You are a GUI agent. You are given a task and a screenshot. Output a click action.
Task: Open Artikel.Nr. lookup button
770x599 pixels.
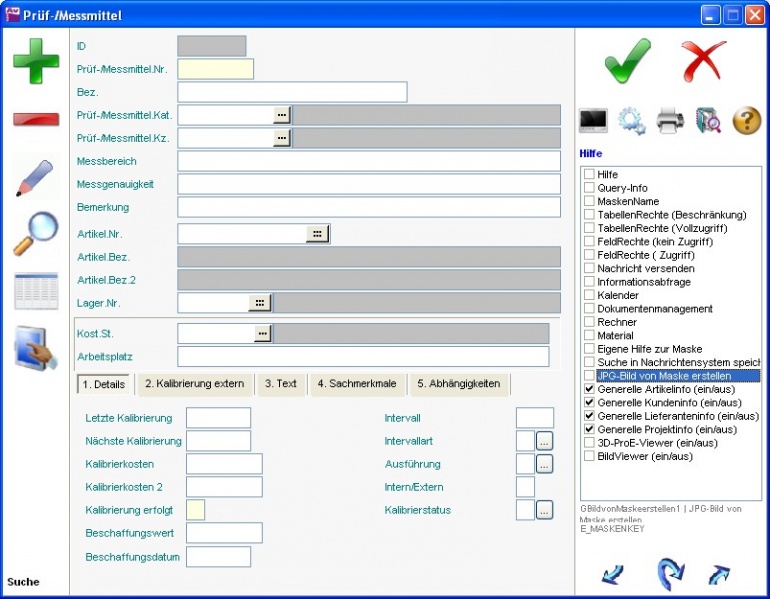click(317, 233)
